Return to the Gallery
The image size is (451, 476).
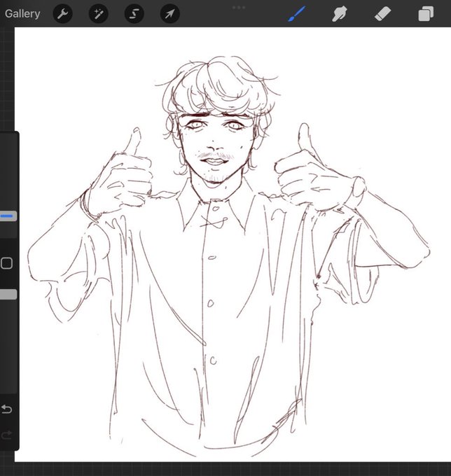(22, 14)
